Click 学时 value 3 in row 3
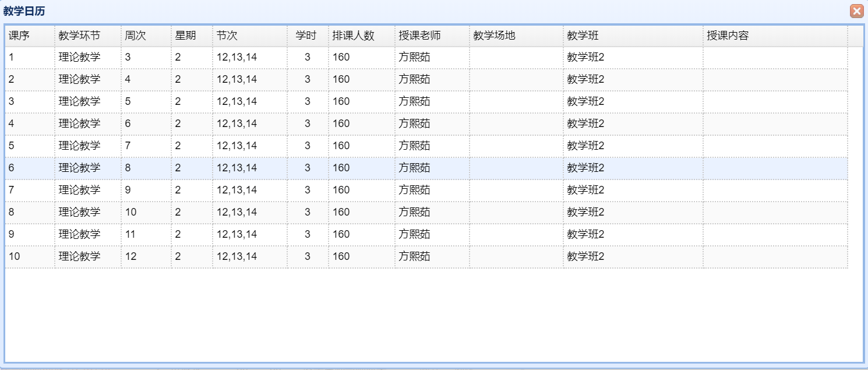The width and height of the screenshot is (868, 370). tap(308, 101)
